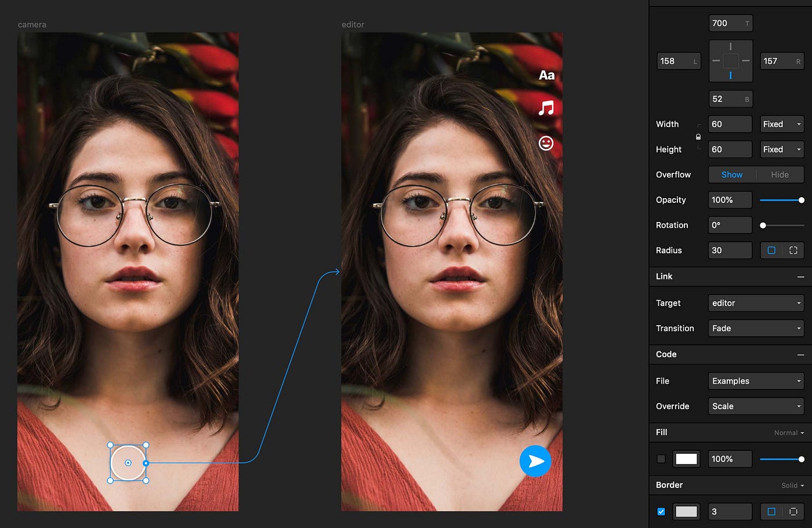Screen dimensions: 812x528
Task: Click the bottom-left selection handle on shutter
Action: point(110,480)
